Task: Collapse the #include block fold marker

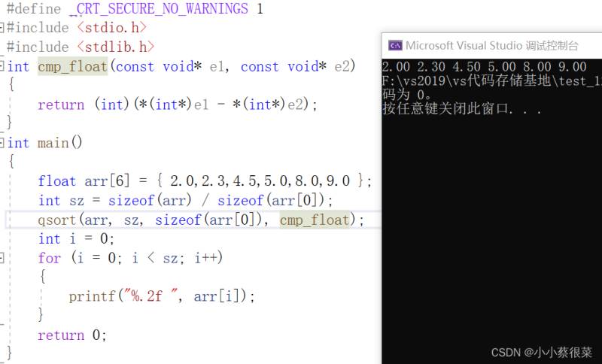Action: pos(2,28)
